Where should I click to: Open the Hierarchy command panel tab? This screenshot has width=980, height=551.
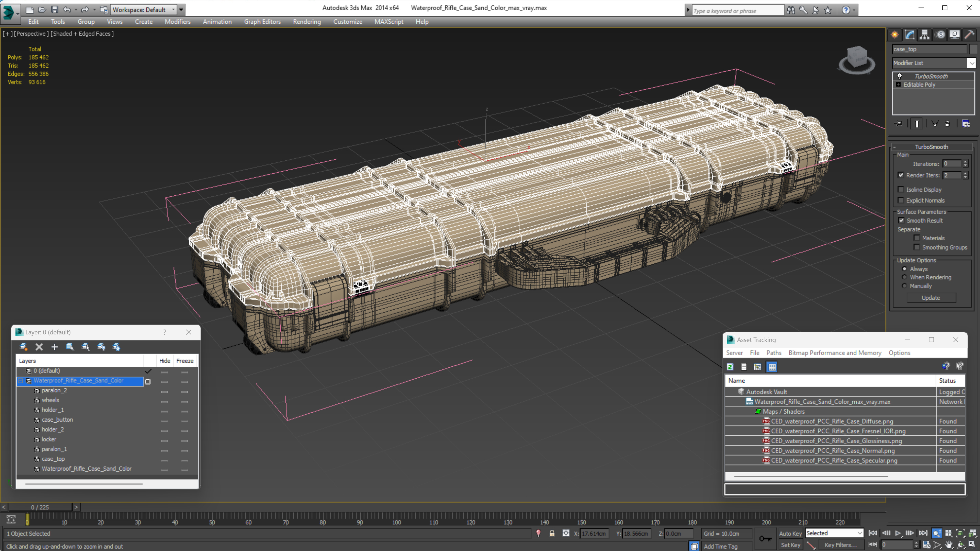924,35
